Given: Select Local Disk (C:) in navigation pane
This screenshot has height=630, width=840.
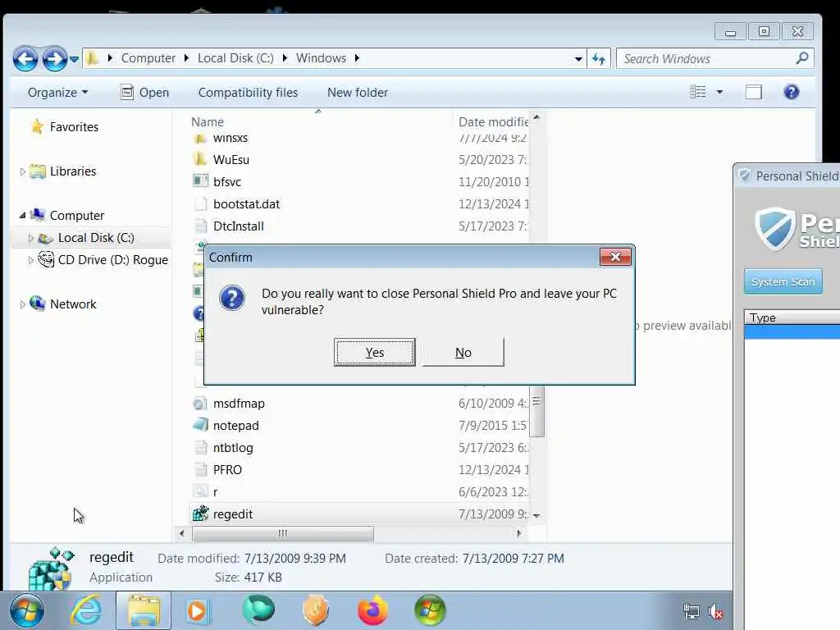Looking at the screenshot, I should pyautogui.click(x=96, y=237).
